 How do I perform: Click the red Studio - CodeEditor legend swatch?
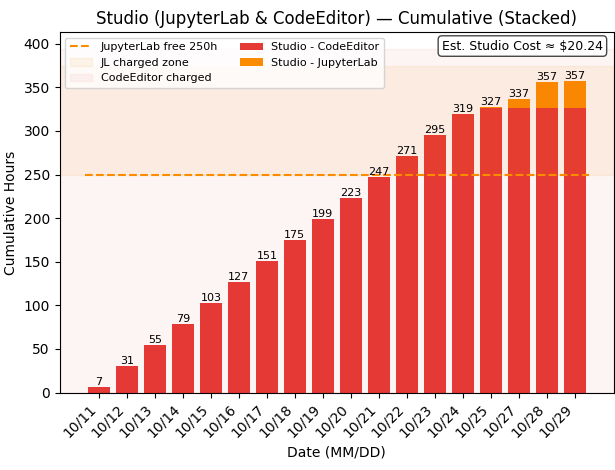(x=251, y=47)
